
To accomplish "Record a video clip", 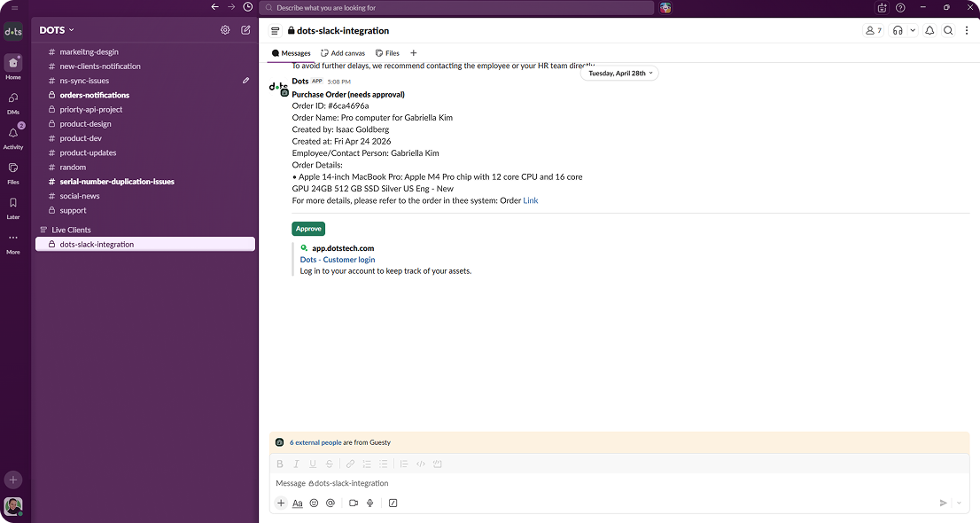I will pyautogui.click(x=354, y=503).
